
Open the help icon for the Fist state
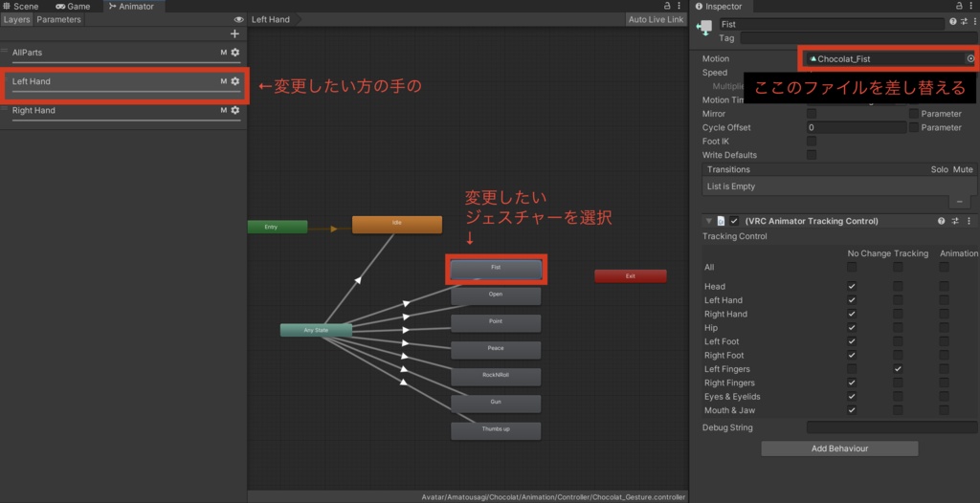(953, 21)
